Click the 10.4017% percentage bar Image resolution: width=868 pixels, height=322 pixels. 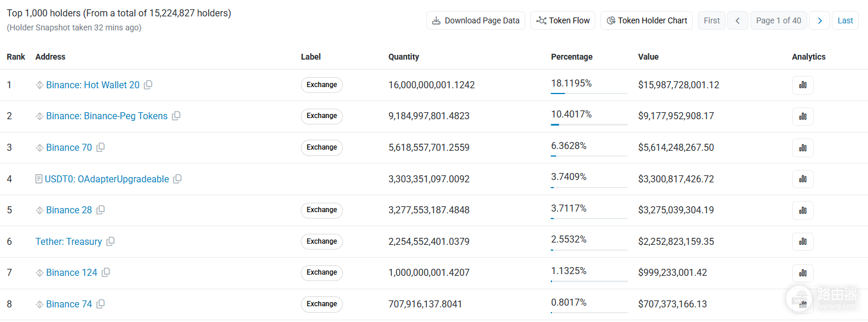589,124
